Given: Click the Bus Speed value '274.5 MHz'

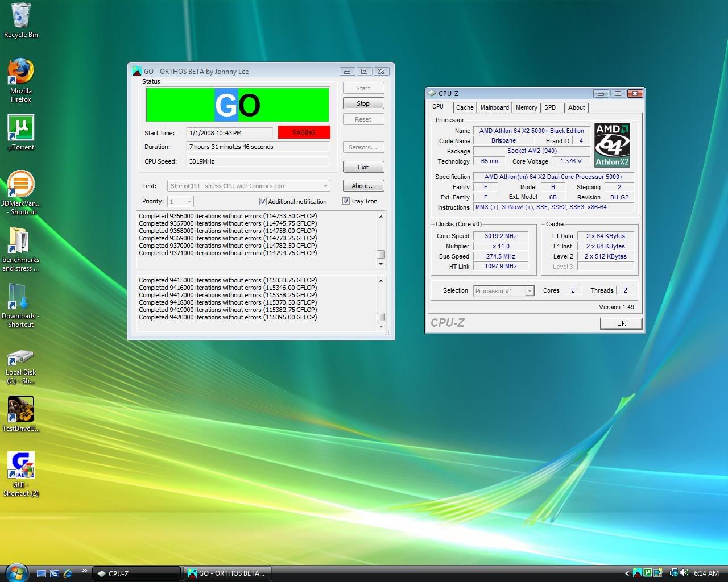Looking at the screenshot, I should click(x=500, y=256).
